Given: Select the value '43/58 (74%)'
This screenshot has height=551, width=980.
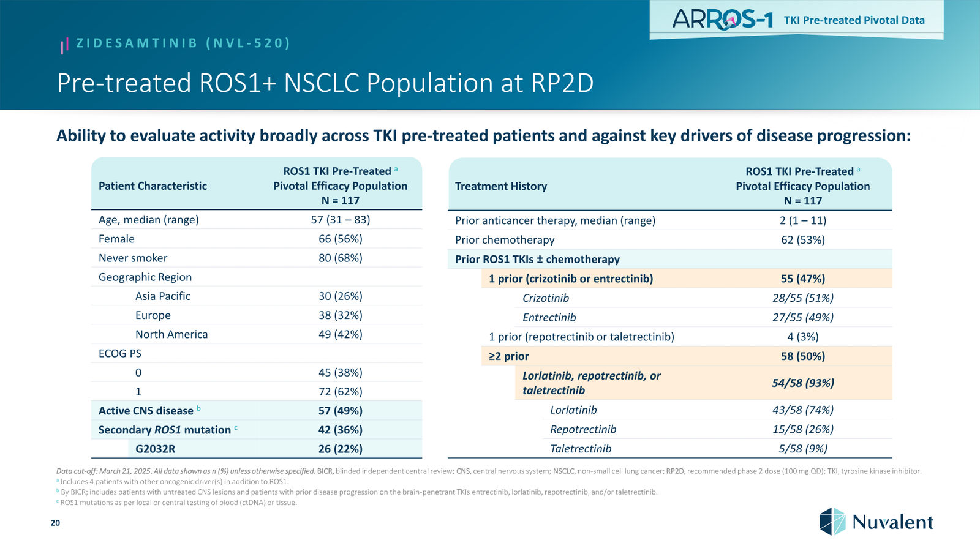Looking at the screenshot, I should [803, 410].
